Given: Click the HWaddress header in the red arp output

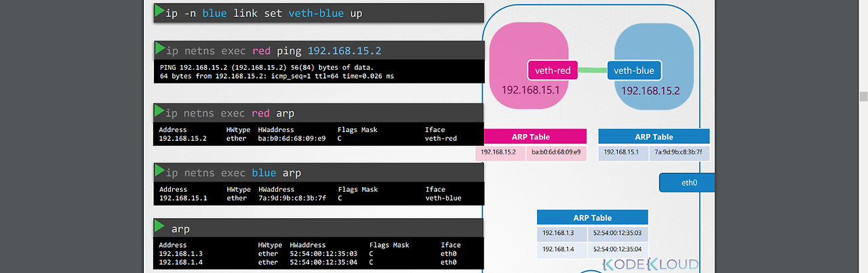Looking at the screenshot, I should [x=276, y=129].
